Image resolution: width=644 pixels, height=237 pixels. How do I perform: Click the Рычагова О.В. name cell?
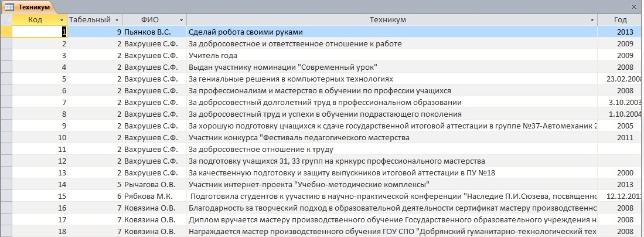[x=155, y=185]
